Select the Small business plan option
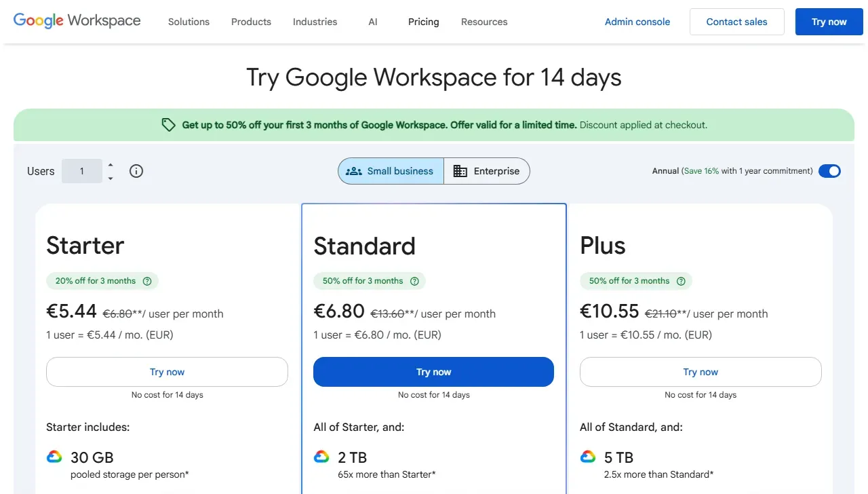Image resolution: width=868 pixels, height=494 pixels. tap(391, 171)
